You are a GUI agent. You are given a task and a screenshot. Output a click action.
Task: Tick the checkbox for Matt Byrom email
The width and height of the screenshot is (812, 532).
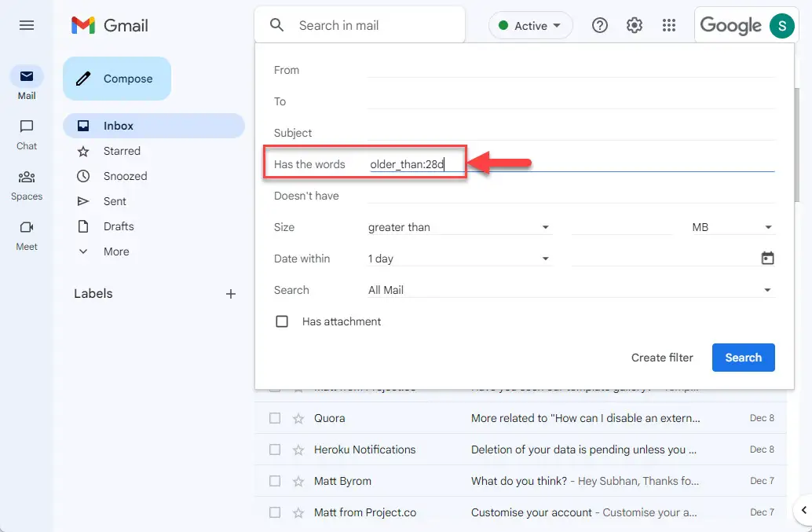(x=275, y=481)
